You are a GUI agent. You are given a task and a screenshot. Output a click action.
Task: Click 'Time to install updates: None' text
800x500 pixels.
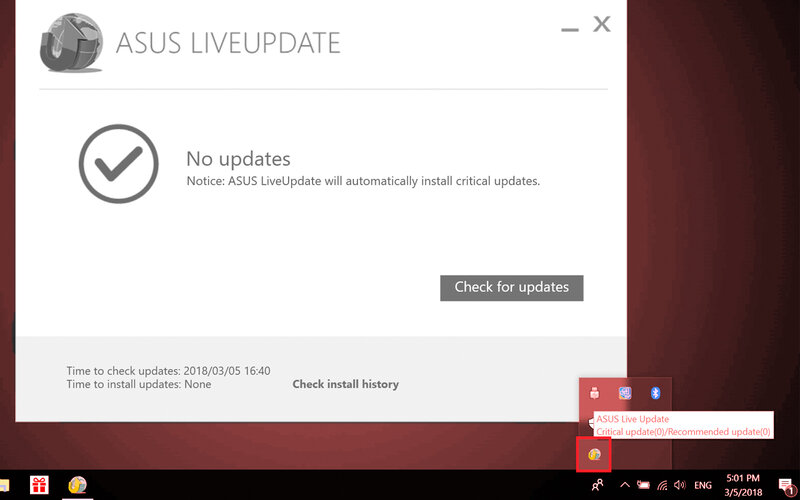(x=139, y=384)
